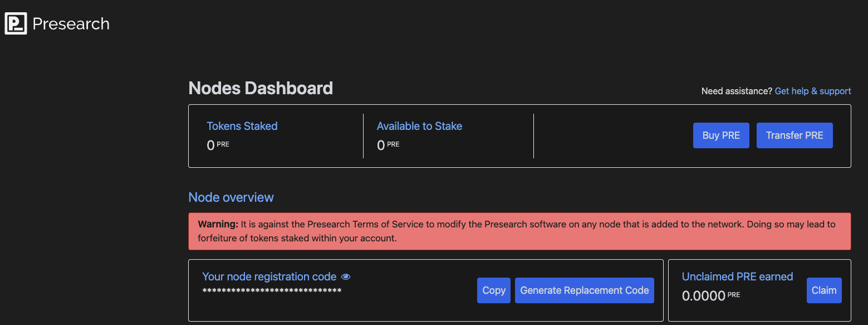The width and height of the screenshot is (868, 325).
Task: Select the Tokens Staked label
Action: [242, 126]
